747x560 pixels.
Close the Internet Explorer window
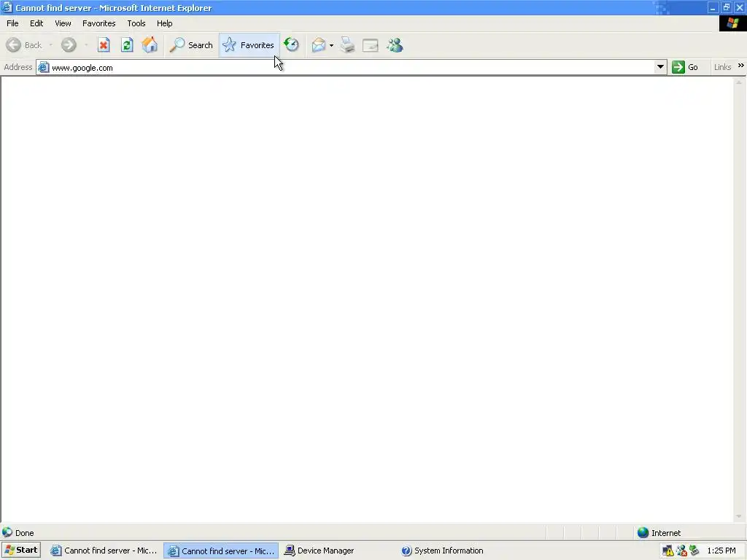coord(740,7)
